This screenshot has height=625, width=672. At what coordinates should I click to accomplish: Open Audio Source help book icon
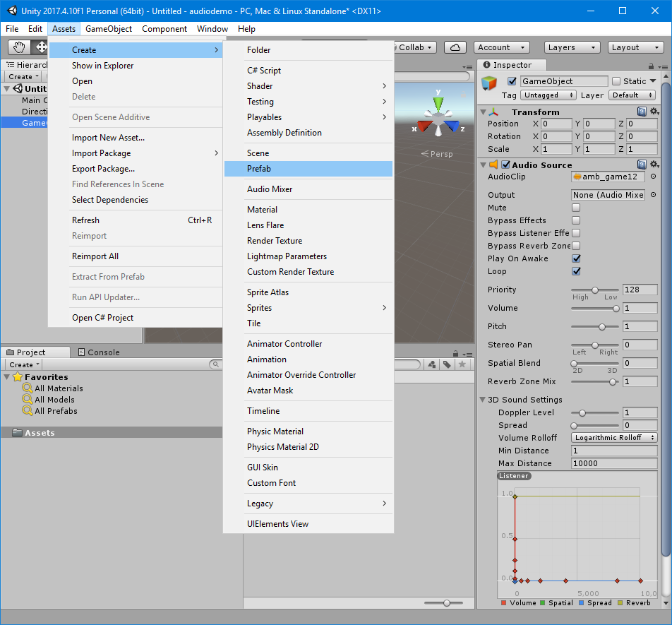642,165
